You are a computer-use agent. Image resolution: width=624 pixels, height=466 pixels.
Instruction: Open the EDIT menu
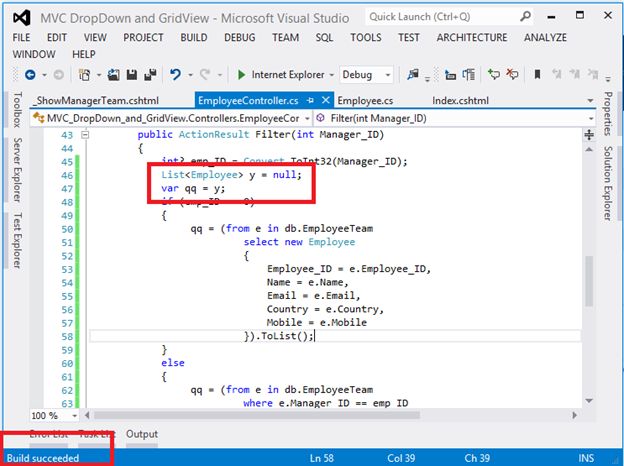[57, 38]
